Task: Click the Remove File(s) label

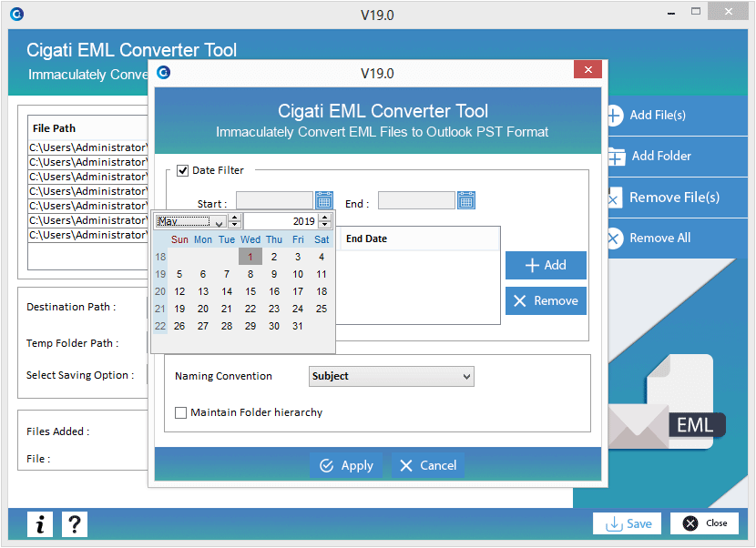Action: [x=674, y=198]
